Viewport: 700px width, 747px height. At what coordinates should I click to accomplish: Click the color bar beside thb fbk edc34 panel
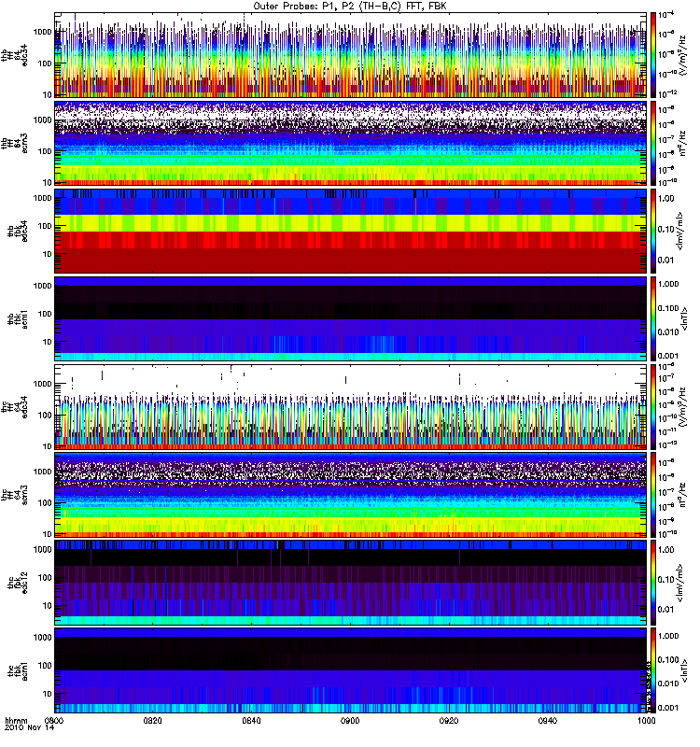(x=653, y=231)
